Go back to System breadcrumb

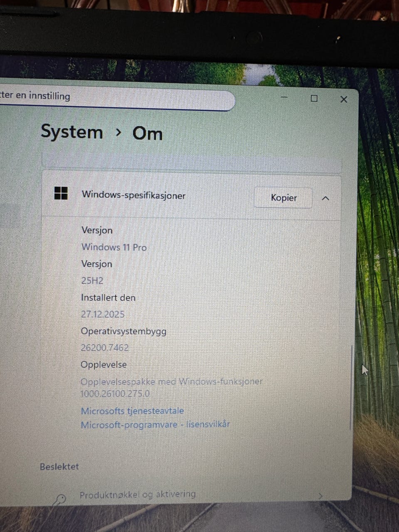click(71, 132)
